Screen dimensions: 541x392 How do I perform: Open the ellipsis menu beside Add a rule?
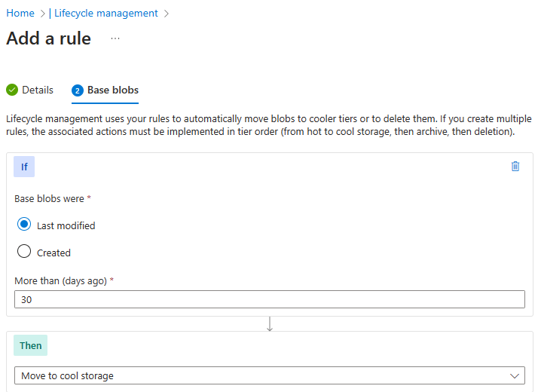[x=115, y=38]
